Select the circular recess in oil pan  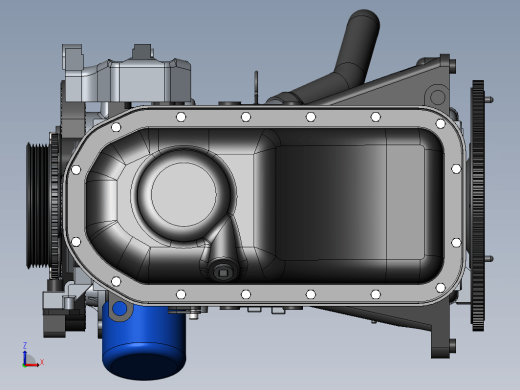click(184, 194)
